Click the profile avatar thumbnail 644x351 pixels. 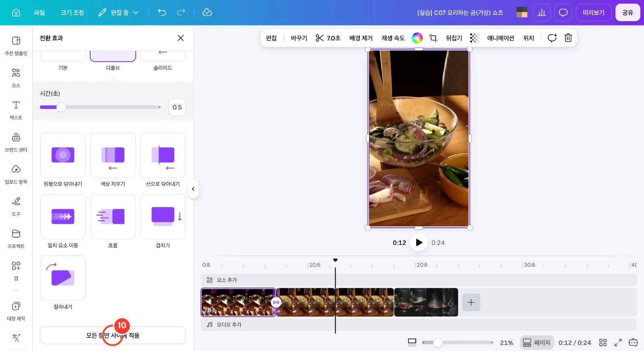coord(522,12)
